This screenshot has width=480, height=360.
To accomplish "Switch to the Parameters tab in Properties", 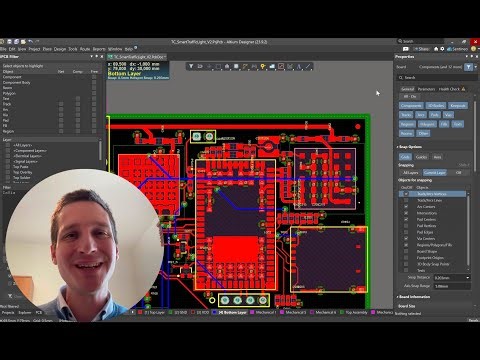I will [x=426, y=89].
